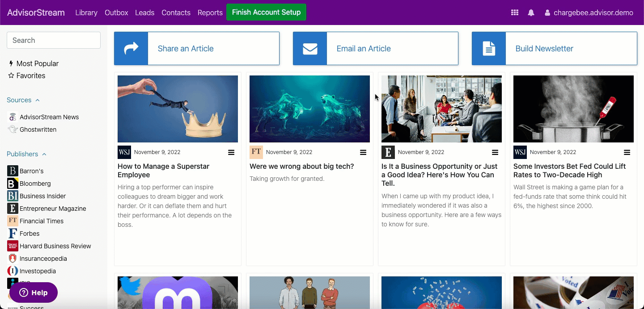Click the Financial Times publisher icon
644x309 pixels.
pos(13,221)
